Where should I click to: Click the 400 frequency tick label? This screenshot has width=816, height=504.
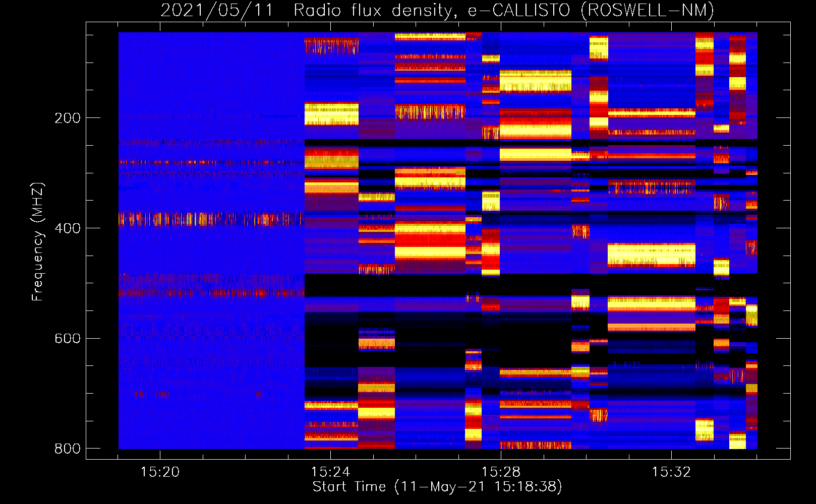tap(68, 228)
